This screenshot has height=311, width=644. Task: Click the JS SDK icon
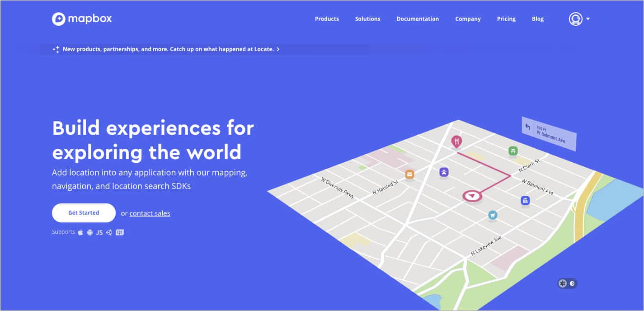pyautogui.click(x=99, y=232)
